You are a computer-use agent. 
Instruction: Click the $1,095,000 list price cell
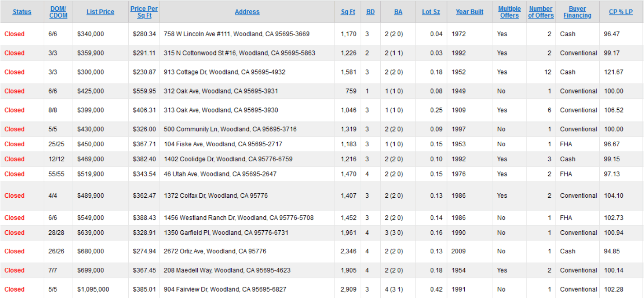click(93, 289)
